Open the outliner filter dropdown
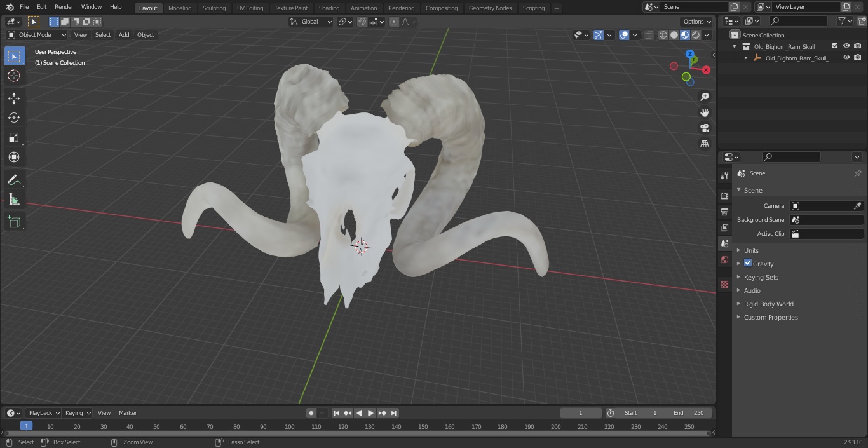This screenshot has width=868, height=448. (844, 21)
